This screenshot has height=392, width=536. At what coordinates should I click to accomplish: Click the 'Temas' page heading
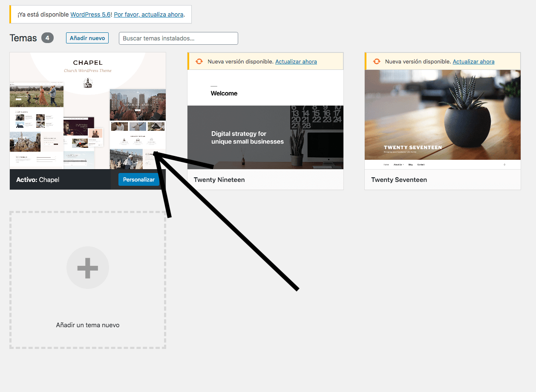coord(23,38)
